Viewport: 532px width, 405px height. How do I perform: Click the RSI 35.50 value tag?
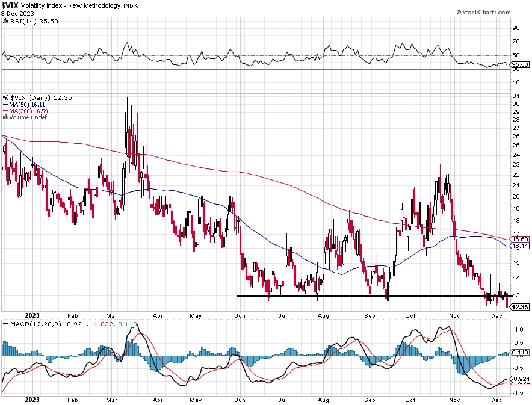(x=520, y=64)
